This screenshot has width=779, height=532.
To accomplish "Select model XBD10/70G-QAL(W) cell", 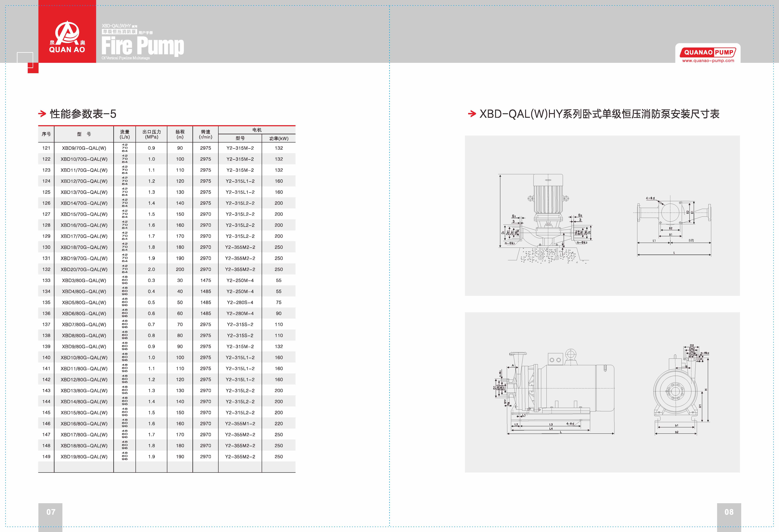I will [x=84, y=159].
